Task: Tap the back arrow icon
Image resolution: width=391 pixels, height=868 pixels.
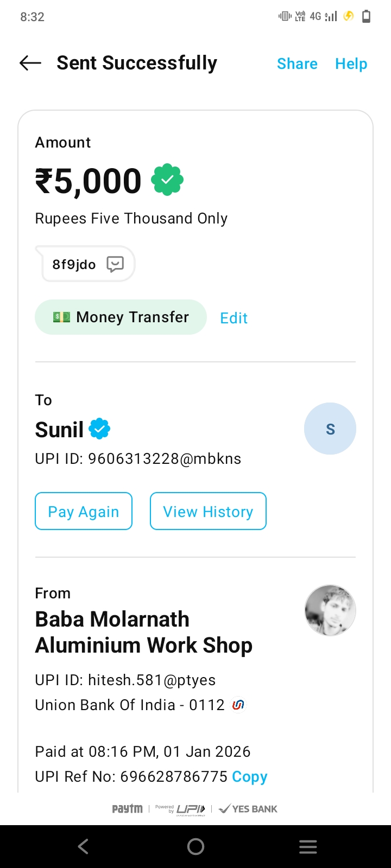Action: pos(30,63)
